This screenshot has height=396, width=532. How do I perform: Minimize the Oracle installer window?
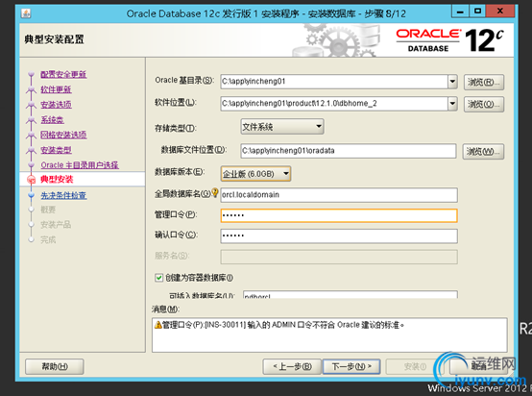coord(460,12)
